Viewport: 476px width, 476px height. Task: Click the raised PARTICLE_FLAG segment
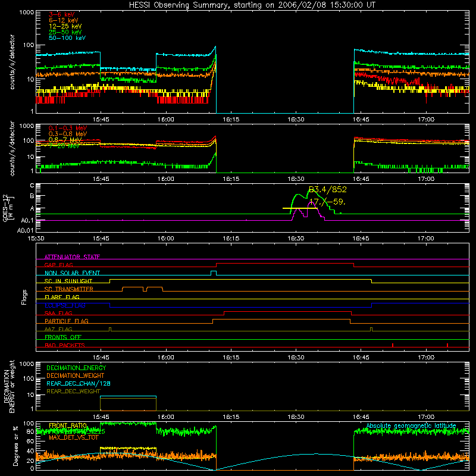[x=281, y=320]
